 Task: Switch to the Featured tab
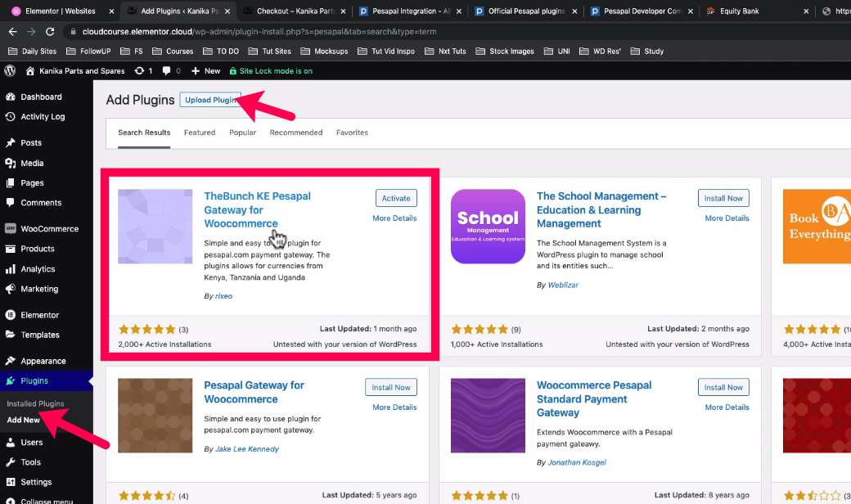(199, 133)
